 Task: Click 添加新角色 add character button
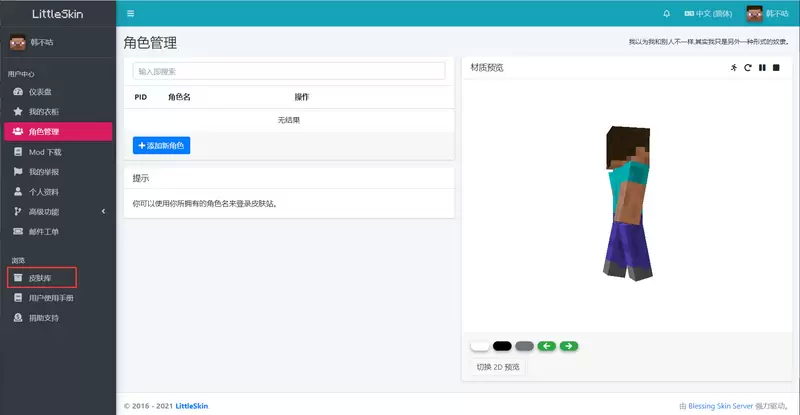161,145
